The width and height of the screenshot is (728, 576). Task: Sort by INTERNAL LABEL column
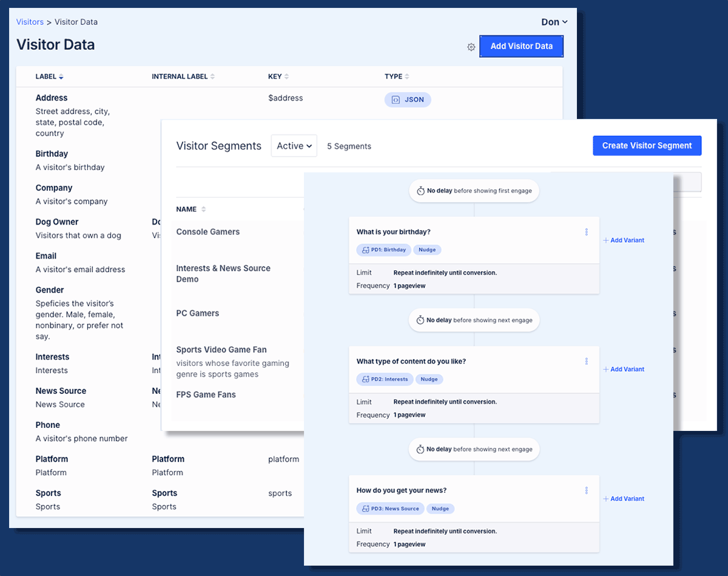point(212,76)
